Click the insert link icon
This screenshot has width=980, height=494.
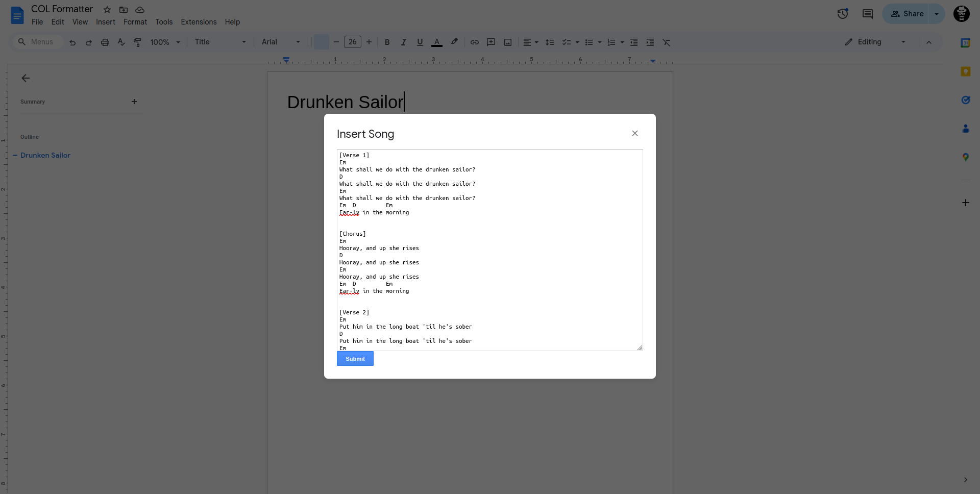click(x=475, y=42)
